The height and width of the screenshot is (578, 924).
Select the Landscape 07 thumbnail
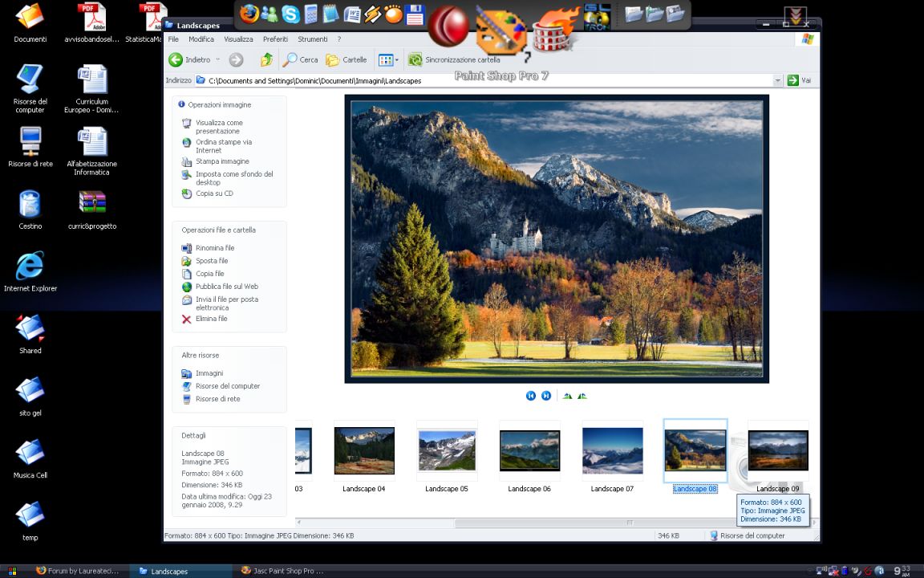point(612,451)
